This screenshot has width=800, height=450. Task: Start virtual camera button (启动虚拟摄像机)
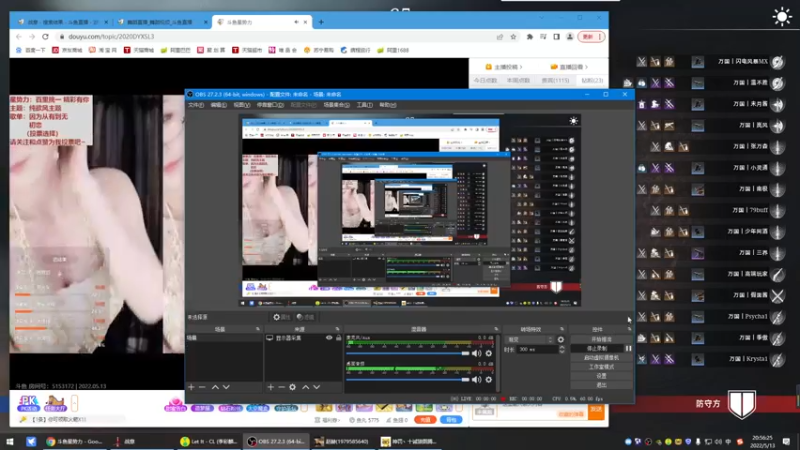pyautogui.click(x=602, y=358)
